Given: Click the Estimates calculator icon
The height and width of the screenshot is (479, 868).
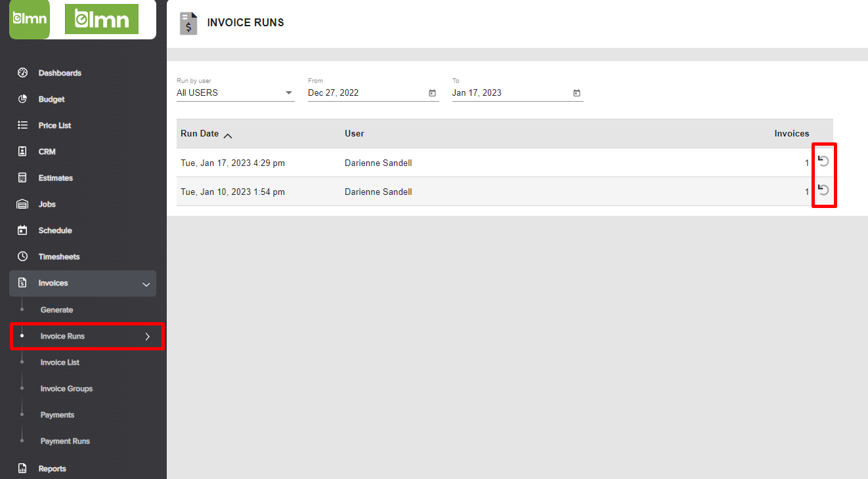Looking at the screenshot, I should (22, 178).
